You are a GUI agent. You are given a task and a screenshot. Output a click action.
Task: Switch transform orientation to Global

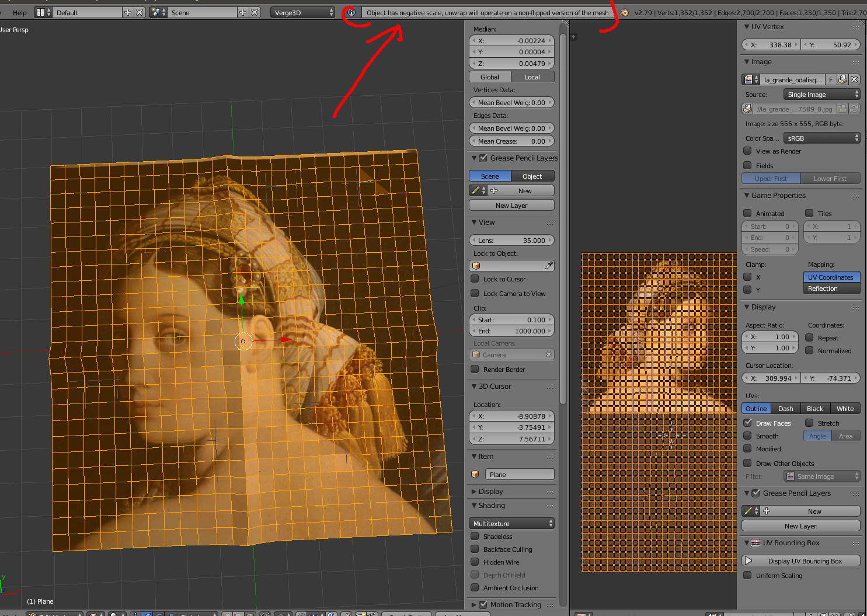(490, 77)
